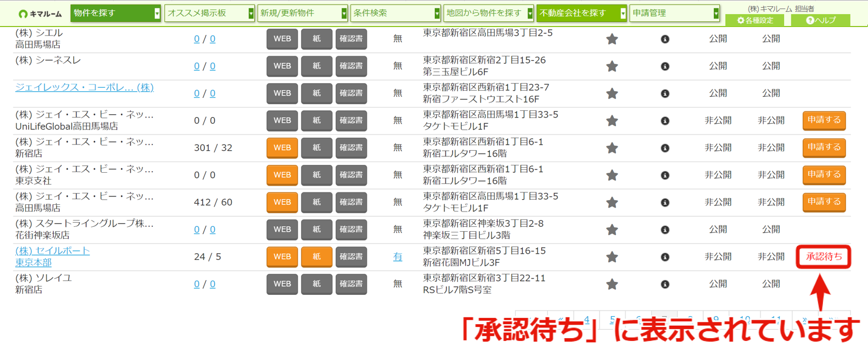Click 紙 button for シーネスレ row

tap(317, 66)
